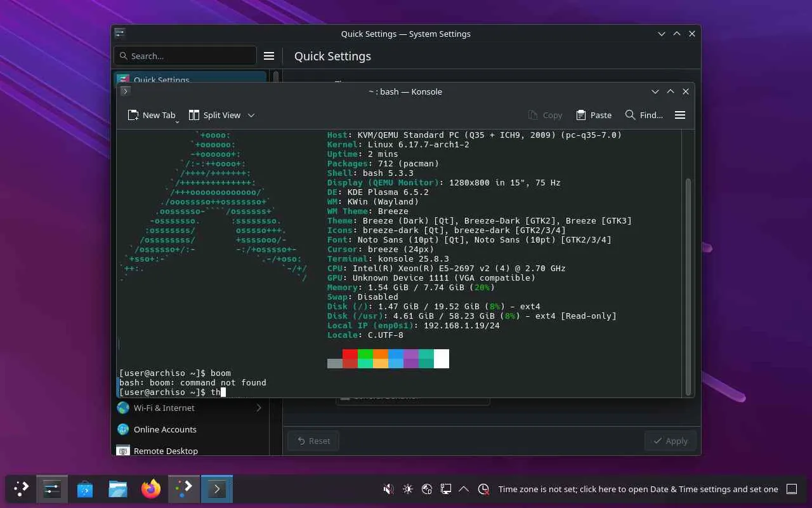Screen dimensions: 812x508
Task: Click the New Tab icon in Konsole
Action: click(133, 115)
